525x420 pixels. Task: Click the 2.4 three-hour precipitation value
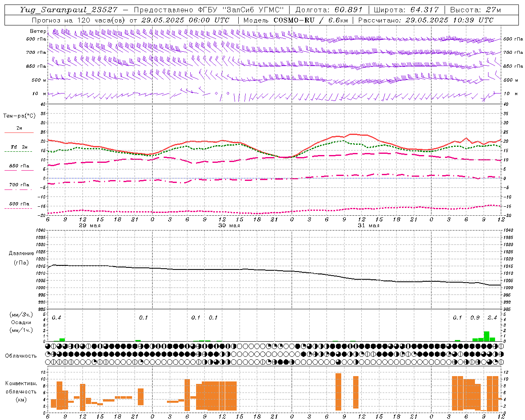(492, 318)
